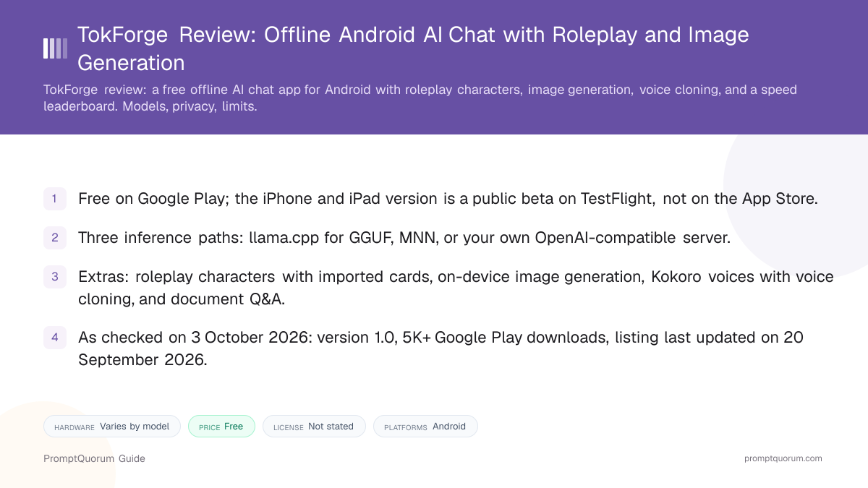The image size is (868, 488).
Task: Click the number 2 badge
Action: coord(55,237)
